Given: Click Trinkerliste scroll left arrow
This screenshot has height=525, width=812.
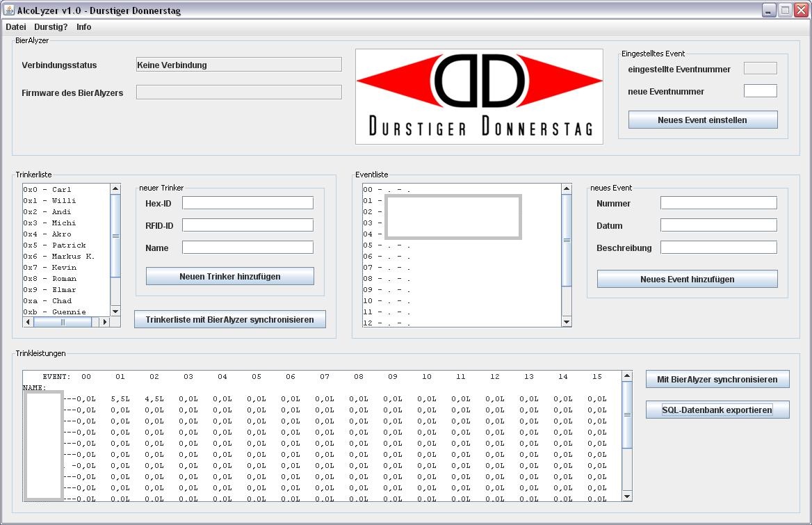Looking at the screenshot, I should [28, 322].
